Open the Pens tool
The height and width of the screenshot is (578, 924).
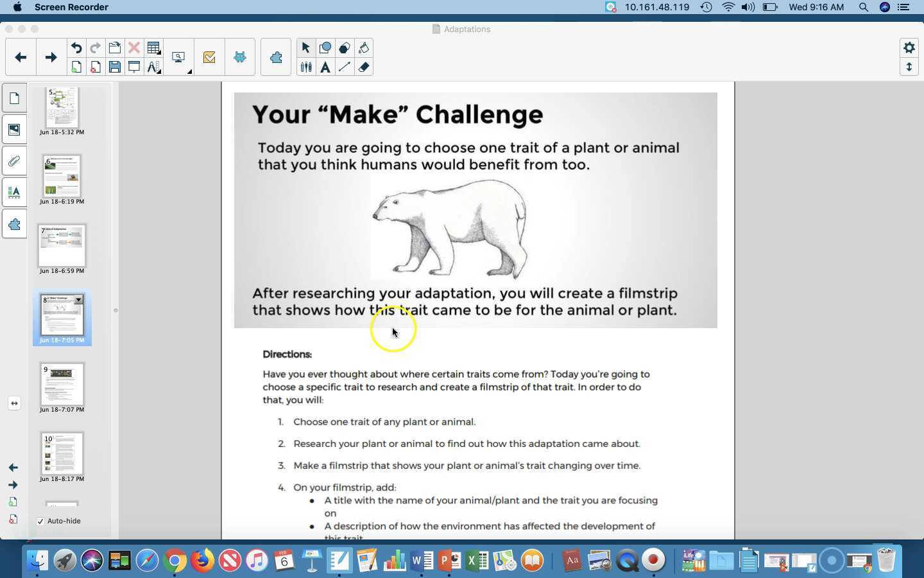(x=306, y=67)
